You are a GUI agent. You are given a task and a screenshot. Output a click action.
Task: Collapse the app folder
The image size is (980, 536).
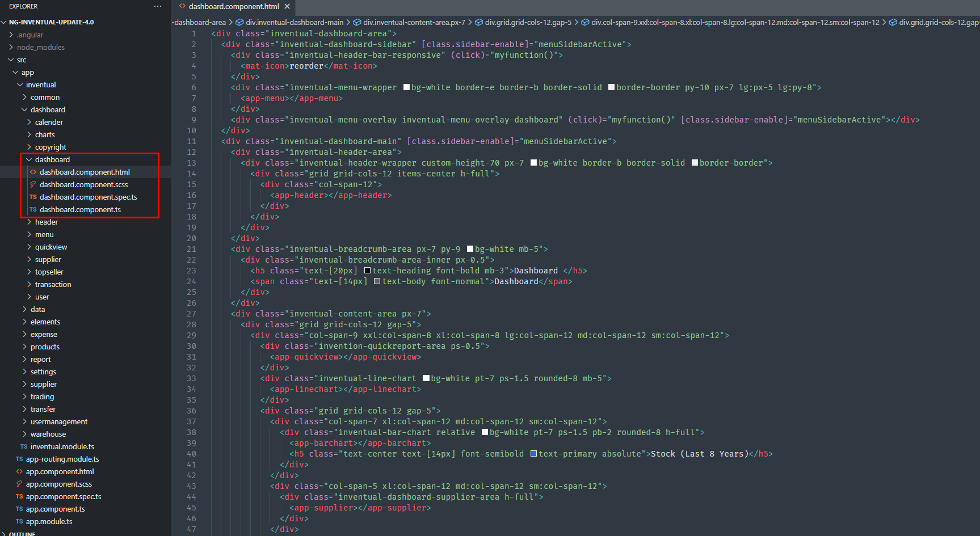[15, 72]
